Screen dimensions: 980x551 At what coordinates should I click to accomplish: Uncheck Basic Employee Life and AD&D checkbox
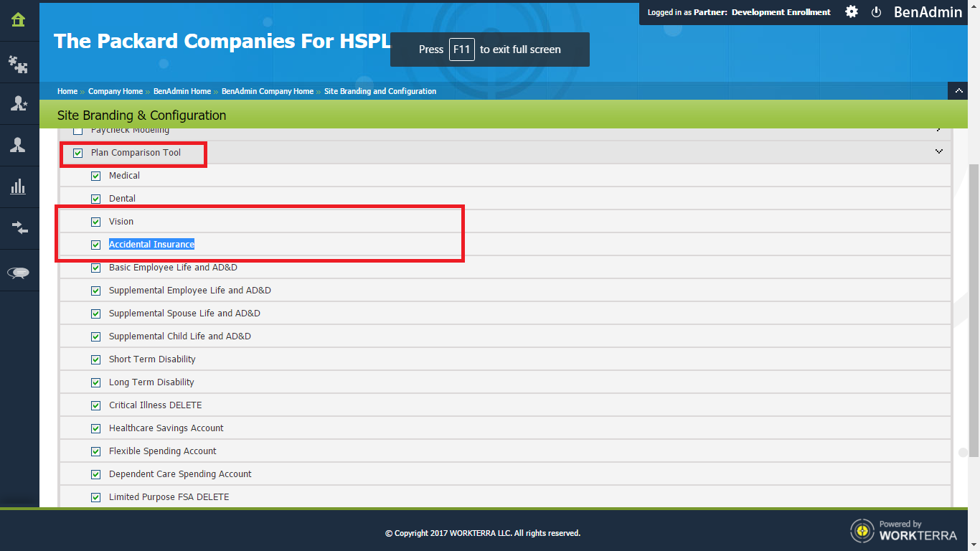(x=96, y=268)
